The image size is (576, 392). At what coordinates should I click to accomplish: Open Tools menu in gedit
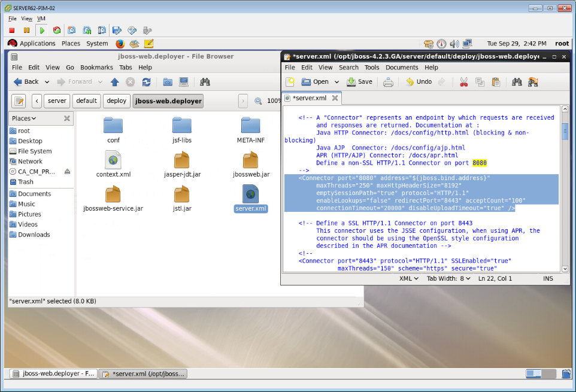click(372, 68)
